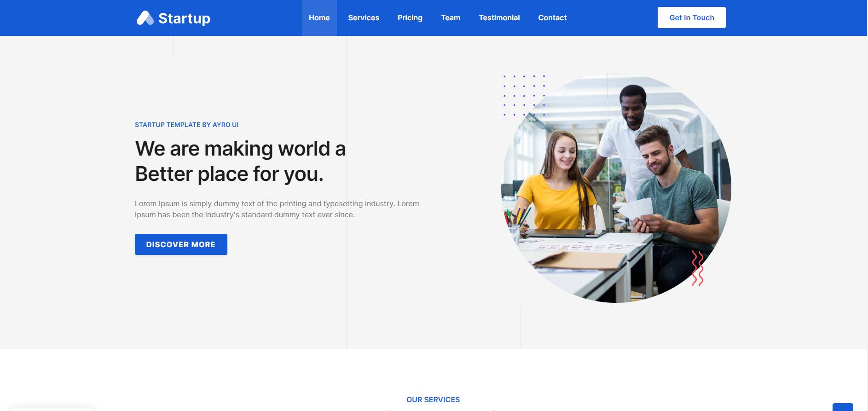Jump to the Testimonial section link
This screenshot has width=868, height=411.
pyautogui.click(x=499, y=18)
